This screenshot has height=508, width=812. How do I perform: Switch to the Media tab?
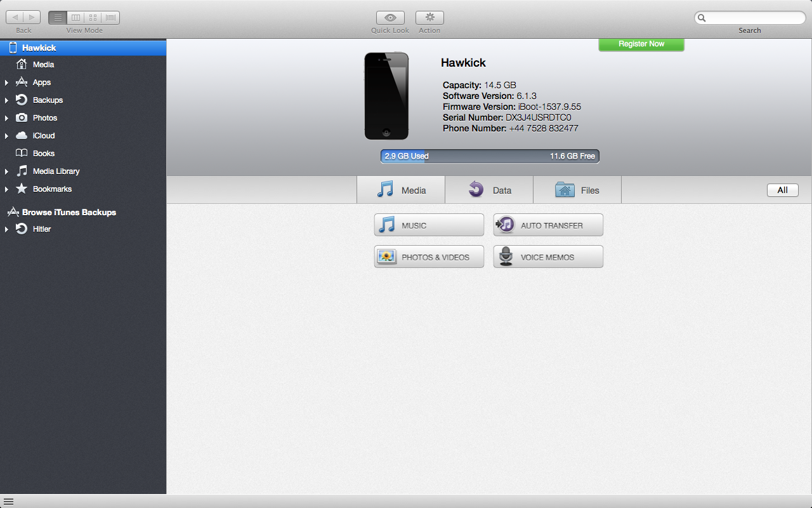[401, 190]
